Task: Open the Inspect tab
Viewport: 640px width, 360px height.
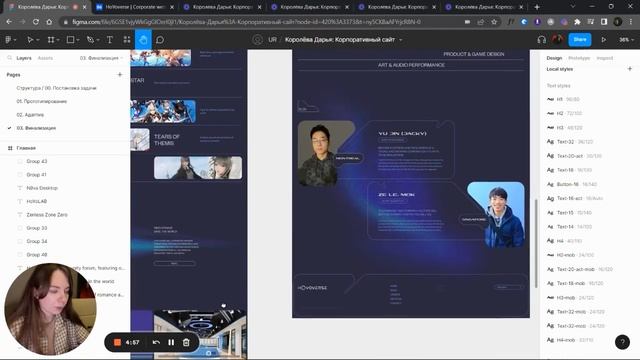Action: click(x=604, y=58)
